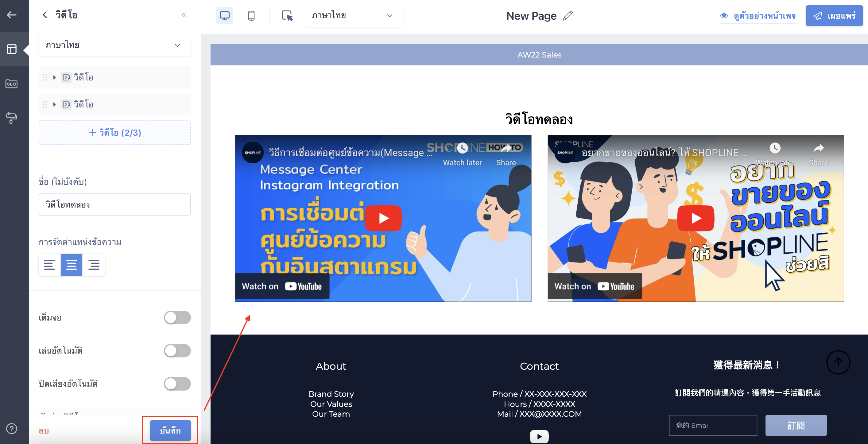Click the scroll-to-top arrow circle
The width and height of the screenshot is (868, 444).
coord(838,362)
